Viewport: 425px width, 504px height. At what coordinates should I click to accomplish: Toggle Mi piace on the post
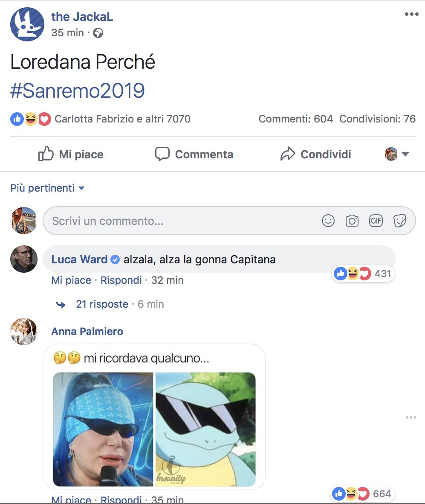click(x=71, y=154)
